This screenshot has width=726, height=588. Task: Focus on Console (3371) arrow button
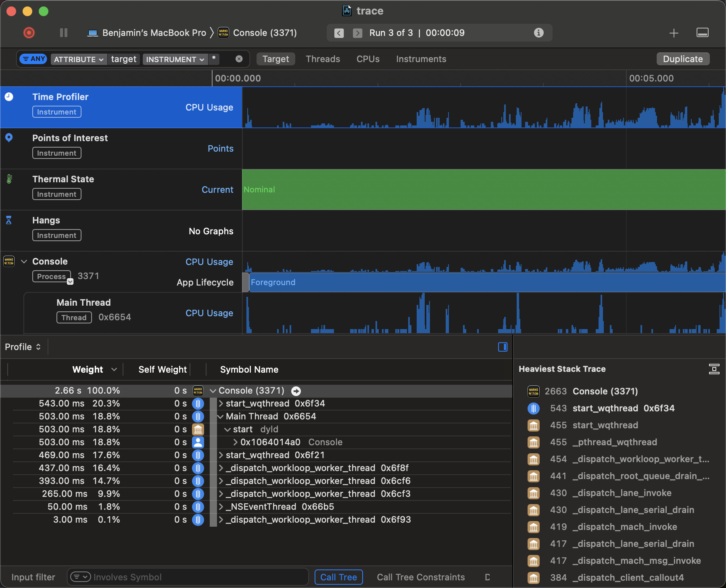[296, 391]
